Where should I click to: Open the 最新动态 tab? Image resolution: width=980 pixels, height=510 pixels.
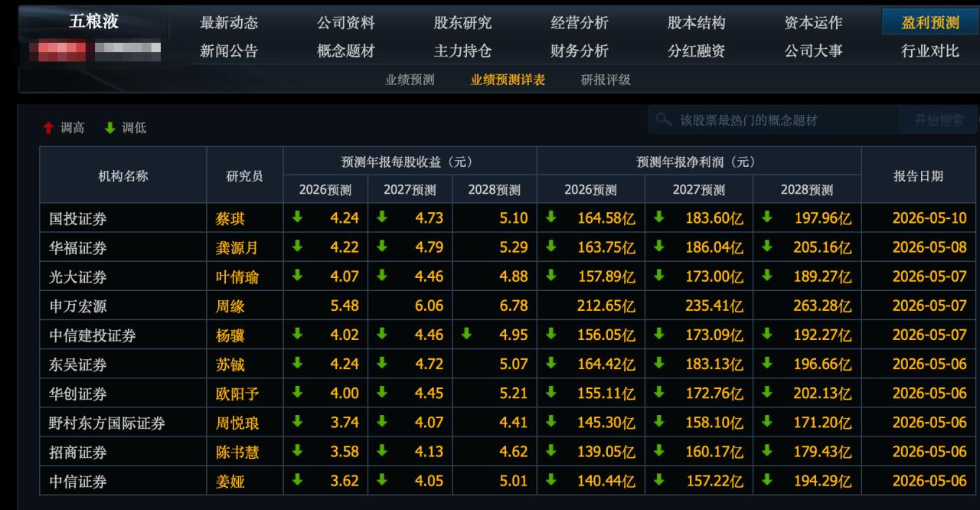229,23
